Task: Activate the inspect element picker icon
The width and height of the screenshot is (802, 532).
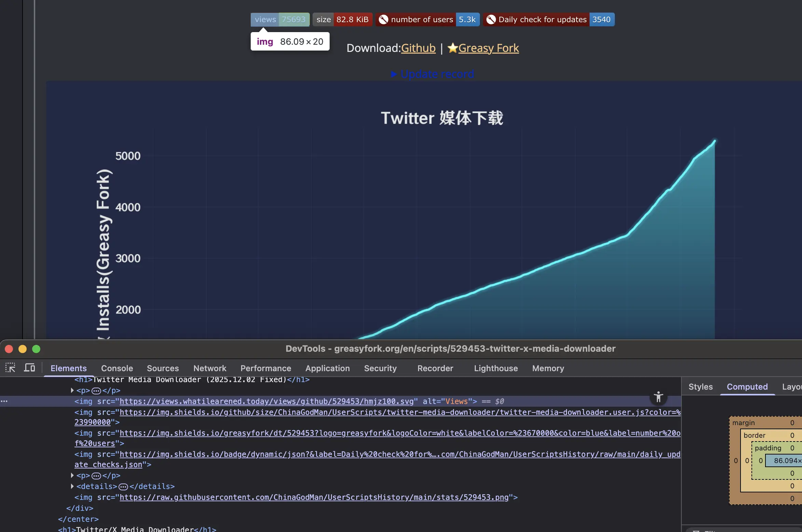Action: pos(10,368)
